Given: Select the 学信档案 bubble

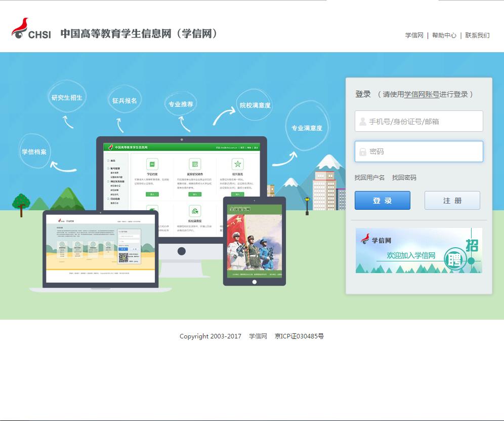Looking at the screenshot, I should point(34,151).
